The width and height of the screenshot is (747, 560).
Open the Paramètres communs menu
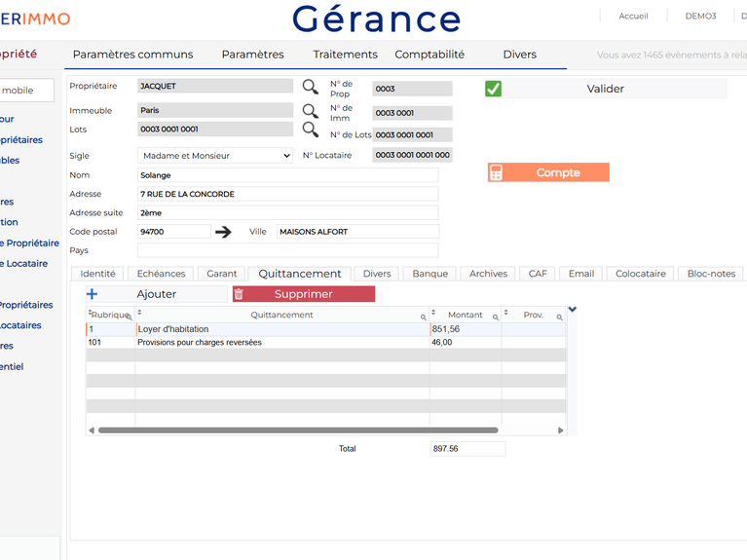coord(132,55)
